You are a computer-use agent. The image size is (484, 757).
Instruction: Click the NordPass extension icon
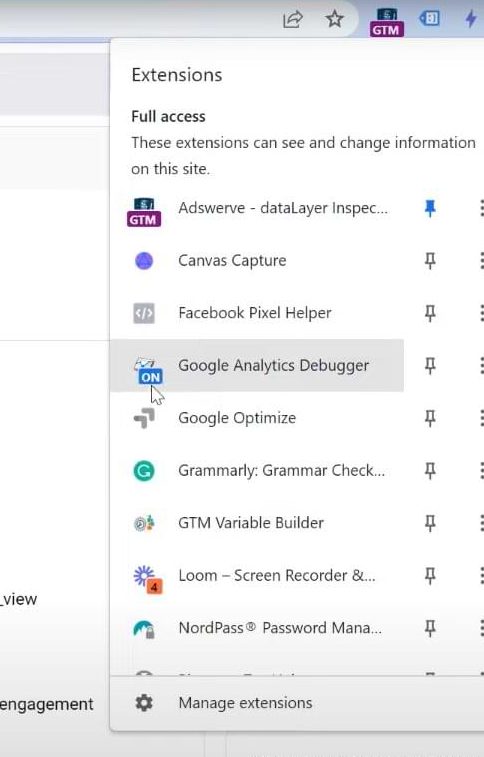(144, 629)
